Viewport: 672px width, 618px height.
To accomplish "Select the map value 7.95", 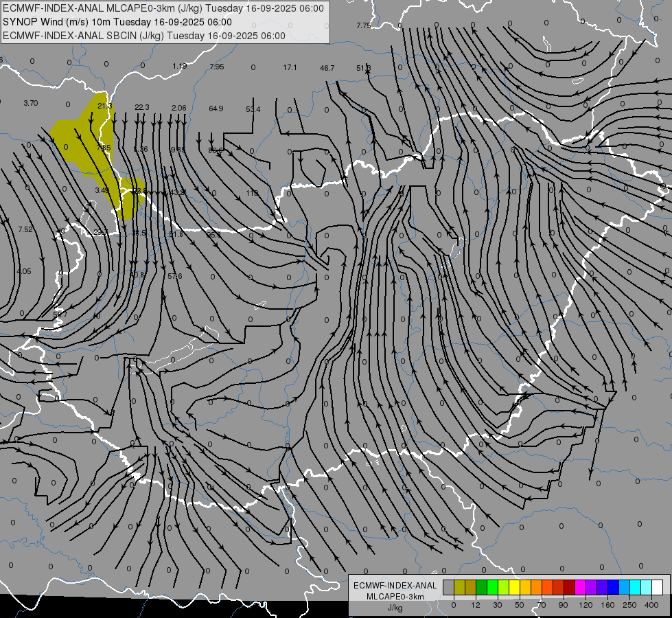I will pos(217,67).
